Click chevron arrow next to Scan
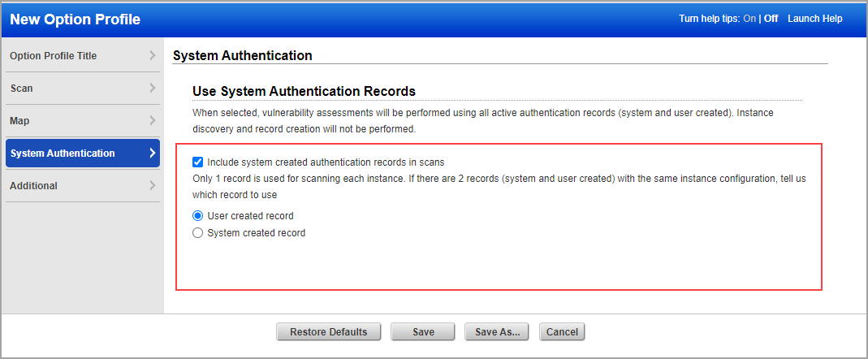Viewport: 868px width, 359px height. [x=153, y=88]
